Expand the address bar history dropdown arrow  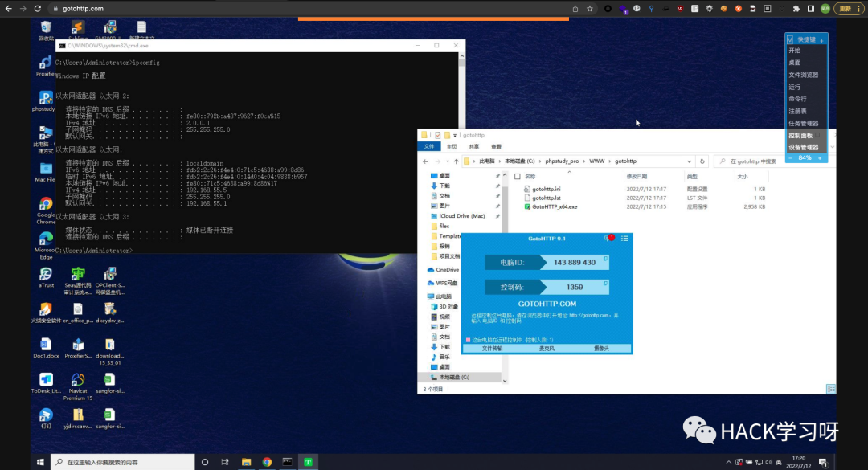690,161
